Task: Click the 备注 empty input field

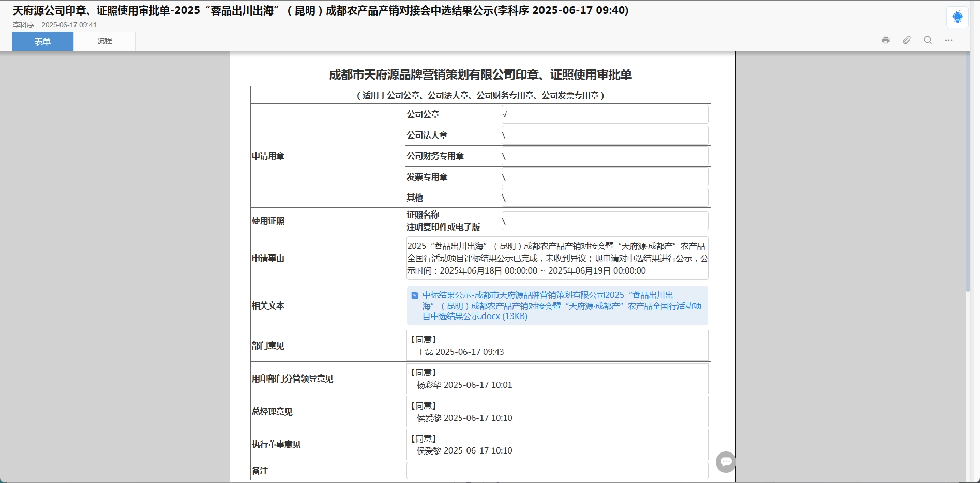Action: 557,471
